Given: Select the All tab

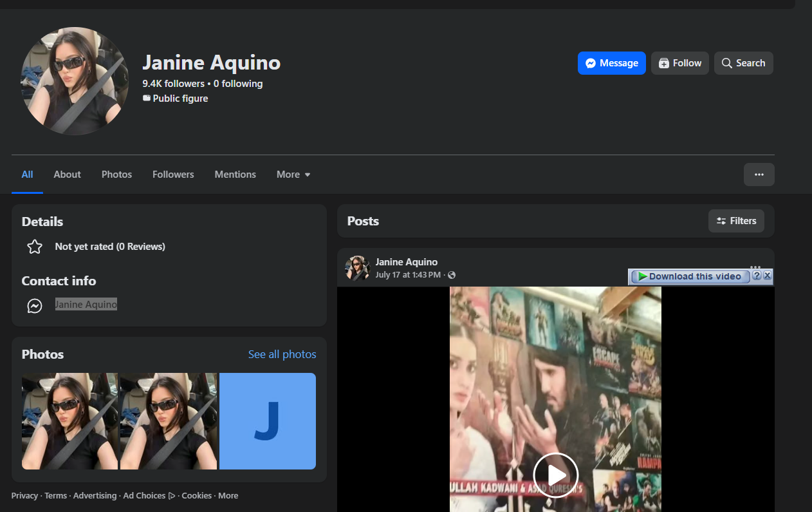Looking at the screenshot, I should tap(27, 175).
